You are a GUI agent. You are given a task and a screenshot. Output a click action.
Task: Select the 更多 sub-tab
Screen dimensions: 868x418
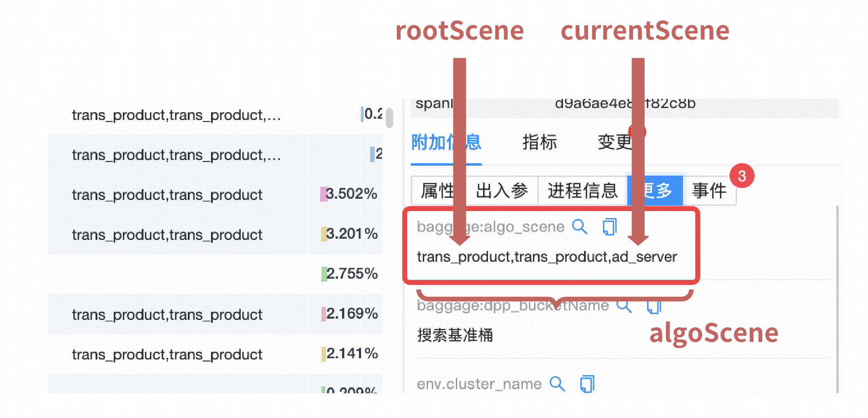[x=655, y=190]
